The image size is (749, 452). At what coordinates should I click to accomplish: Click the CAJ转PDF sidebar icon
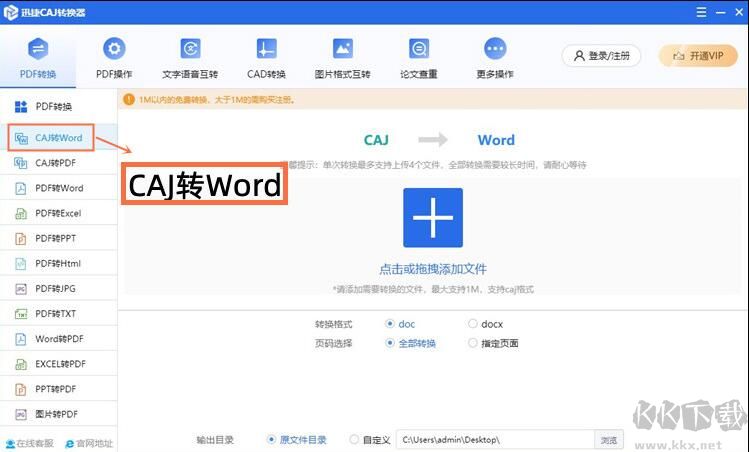pos(21,163)
